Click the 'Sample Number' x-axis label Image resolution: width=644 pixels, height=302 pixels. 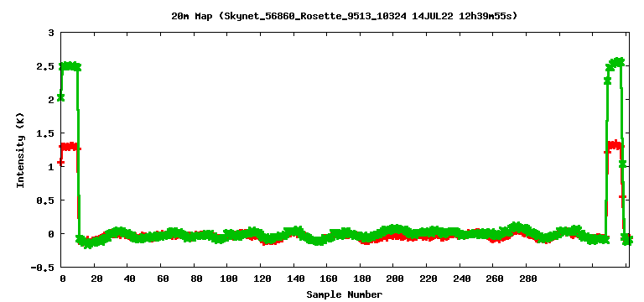click(x=344, y=294)
